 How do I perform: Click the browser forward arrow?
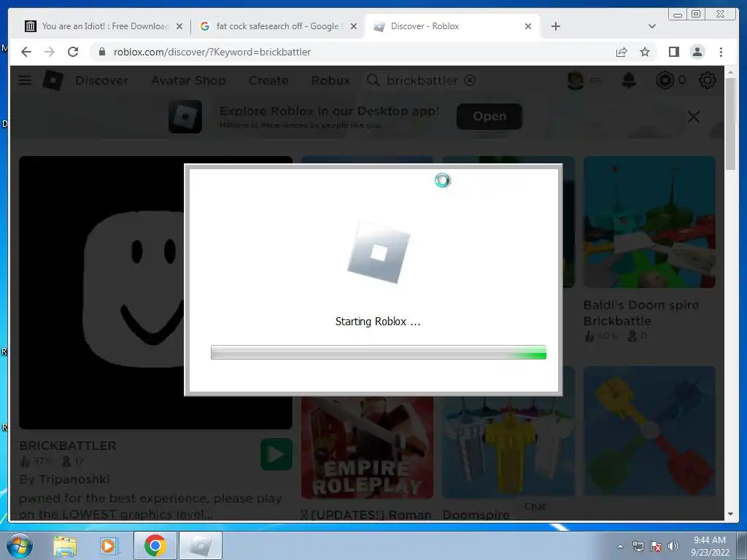click(x=50, y=52)
